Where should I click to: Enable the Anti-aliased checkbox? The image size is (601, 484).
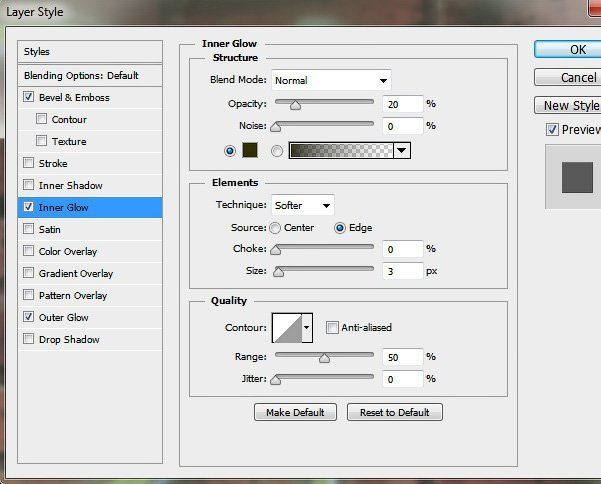point(332,328)
